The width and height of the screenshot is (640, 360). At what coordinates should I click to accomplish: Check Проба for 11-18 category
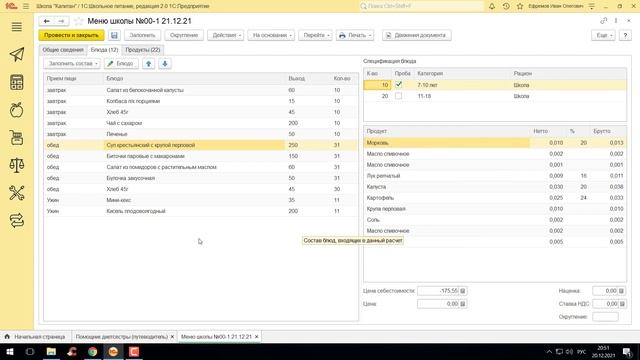[x=398, y=96]
